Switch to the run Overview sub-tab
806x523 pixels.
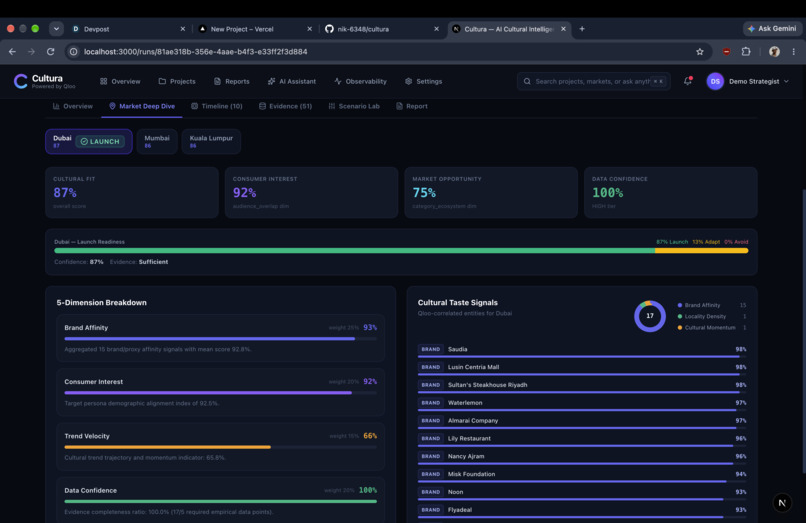point(72,106)
